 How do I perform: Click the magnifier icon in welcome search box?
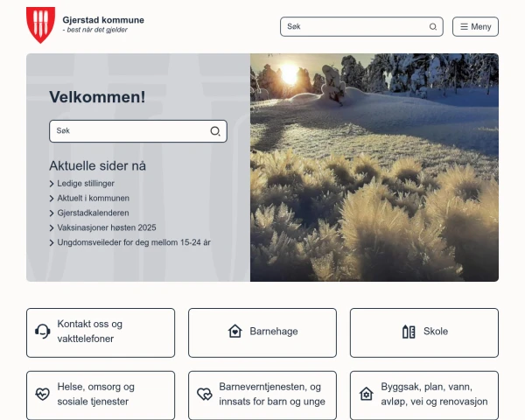pos(215,131)
